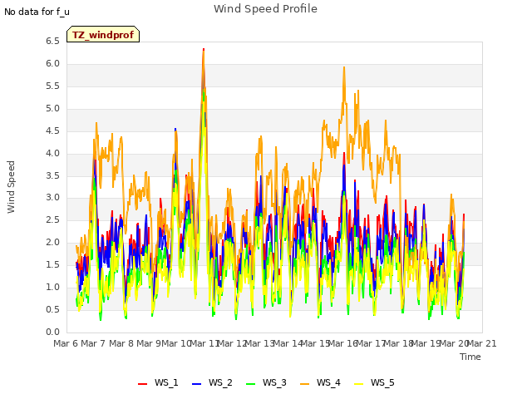Click the WS_5 yellow legend swatch
Image resolution: width=532 pixels, height=399 pixels.
(x=358, y=384)
